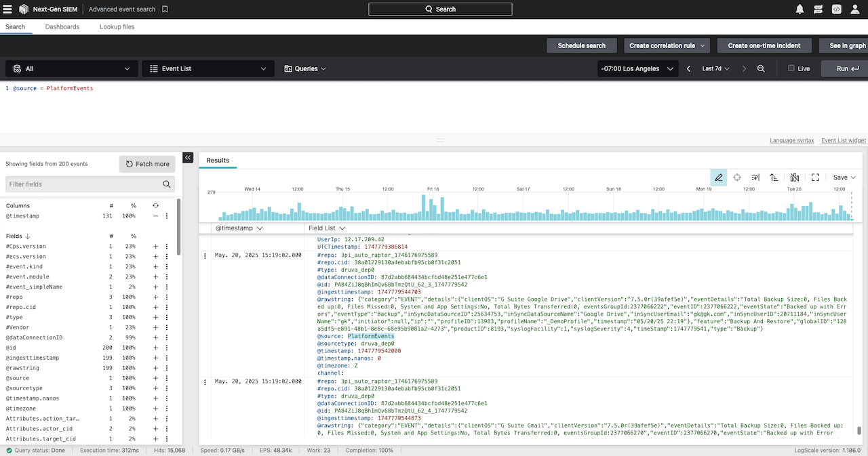Click the reset columns refresh icon
868x456 pixels.
click(155, 205)
